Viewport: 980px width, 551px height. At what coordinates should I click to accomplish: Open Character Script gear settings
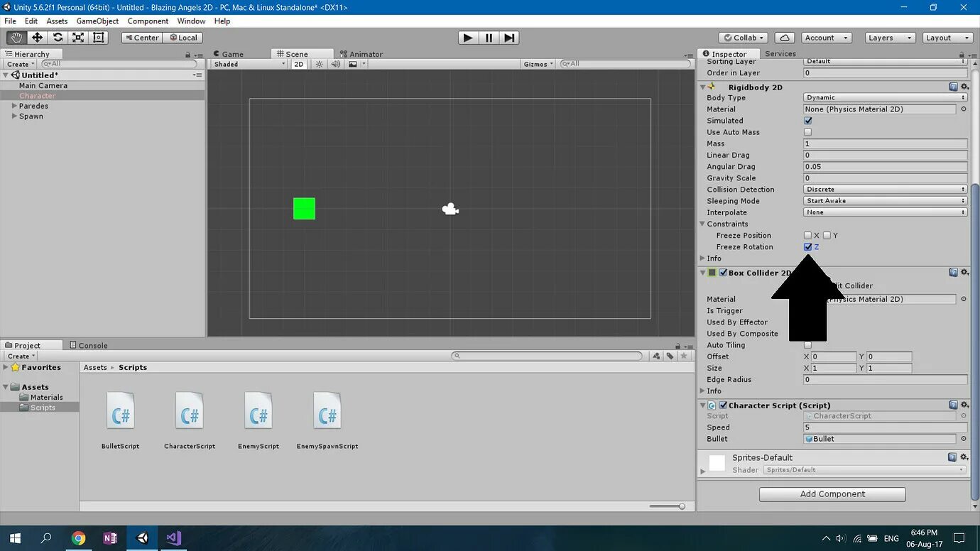click(x=964, y=405)
